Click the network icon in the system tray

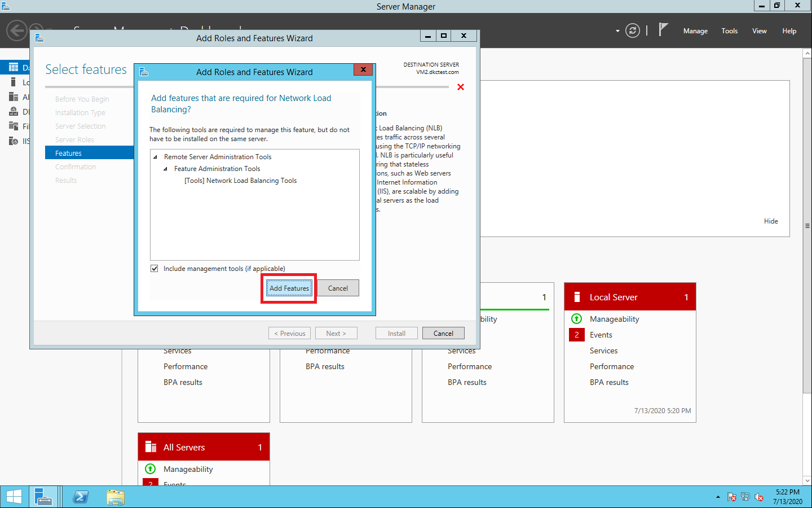pos(745,497)
